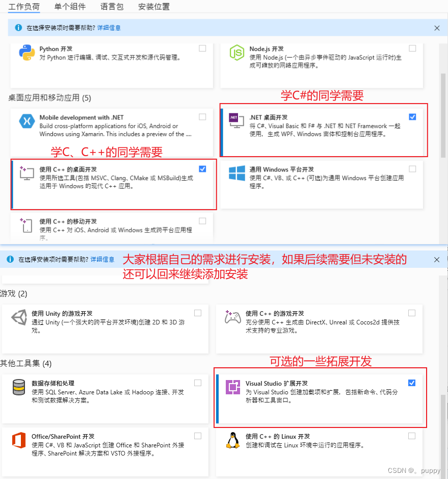
Task: Check the 使用 C++ 的移动开发 workload
Action: [x=202, y=220]
